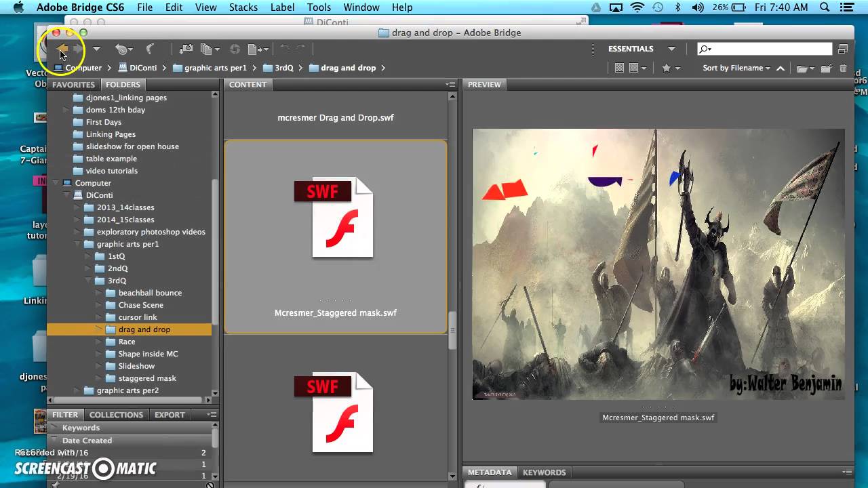Screen dimensions: 868x488
Task: Open the Refine stacked-pages icon menu
Action: click(210, 49)
